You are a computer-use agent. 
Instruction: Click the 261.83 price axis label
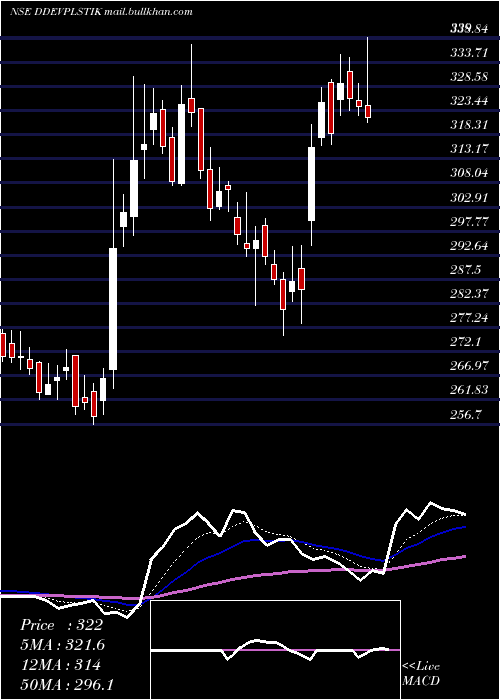(x=468, y=391)
